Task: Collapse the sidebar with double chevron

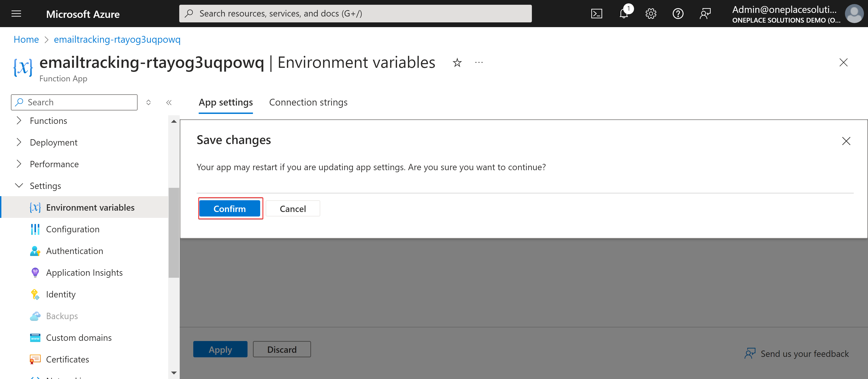Action: pos(169,102)
